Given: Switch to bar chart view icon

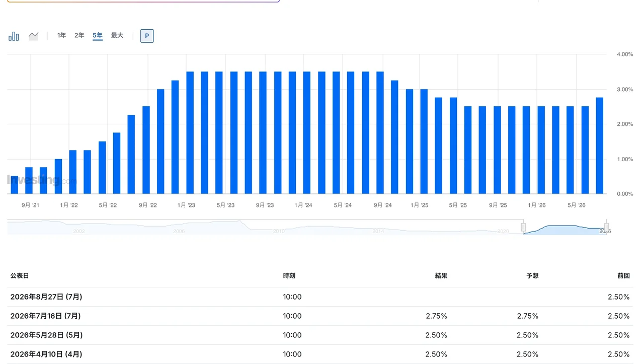Looking at the screenshot, I should 14,36.
